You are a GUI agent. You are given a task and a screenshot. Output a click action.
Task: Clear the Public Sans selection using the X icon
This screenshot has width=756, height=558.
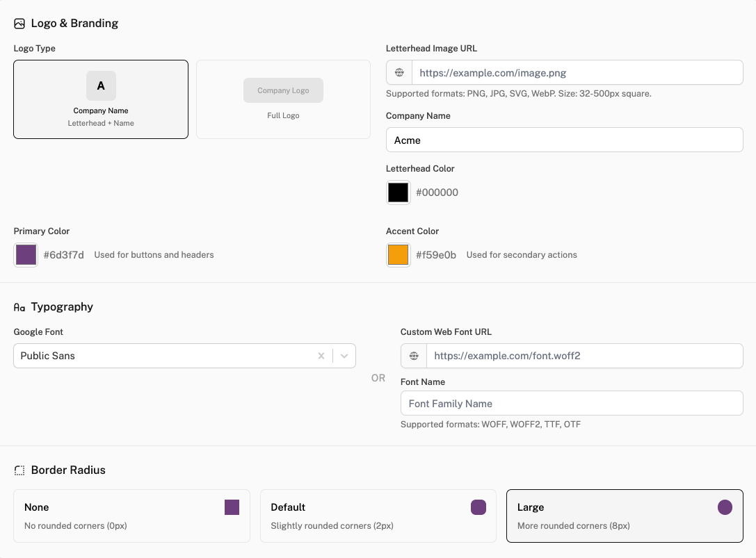[x=321, y=355]
